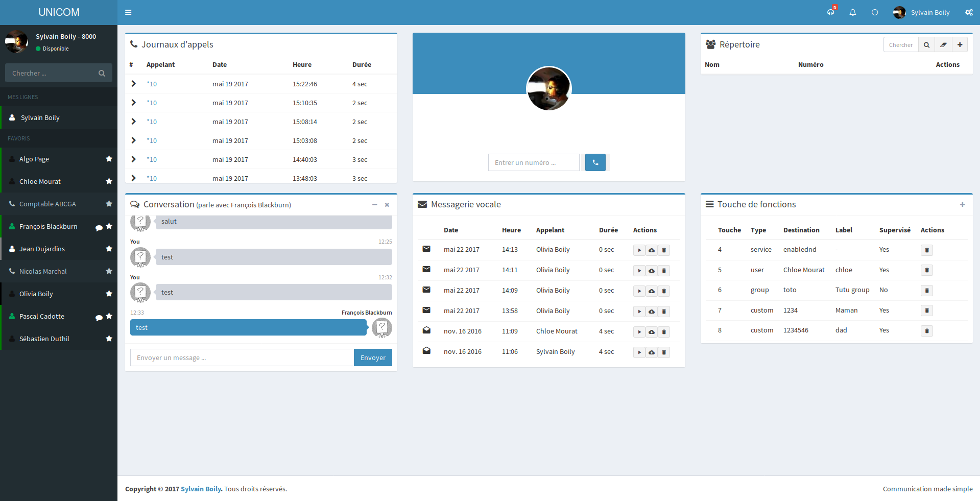Image resolution: width=980 pixels, height=501 pixels.
Task: Click the blue phone call button
Action: click(x=595, y=162)
